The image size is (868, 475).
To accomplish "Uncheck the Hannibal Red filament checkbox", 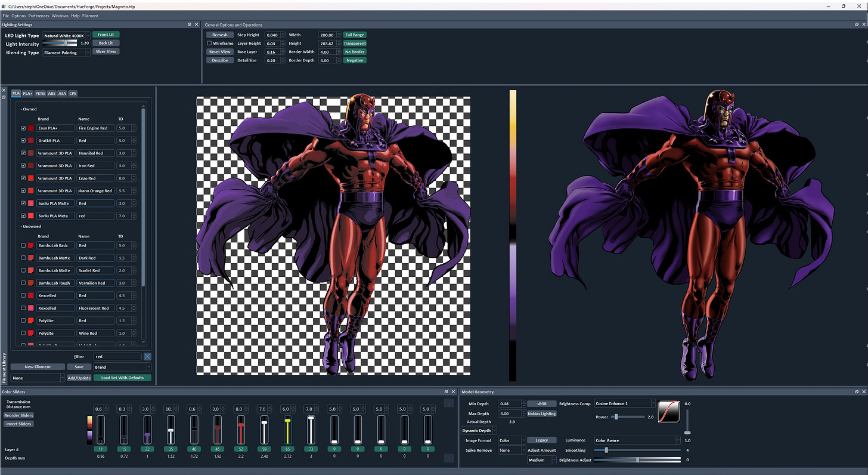I will coord(23,153).
